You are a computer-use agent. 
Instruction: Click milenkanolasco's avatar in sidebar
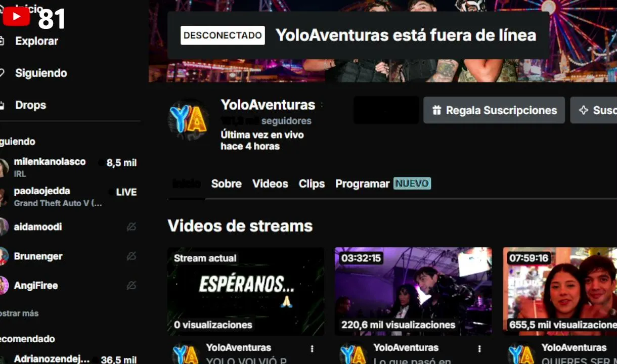[x=4, y=167]
